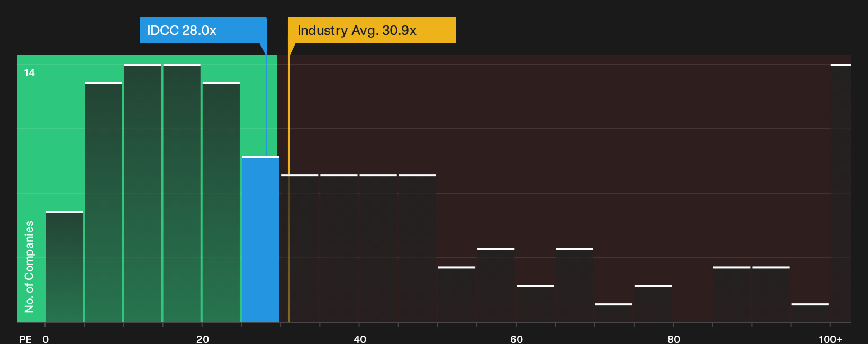The height and width of the screenshot is (344, 868).
Task: Click the IDCC 28.0x blue label
Action: point(203,30)
